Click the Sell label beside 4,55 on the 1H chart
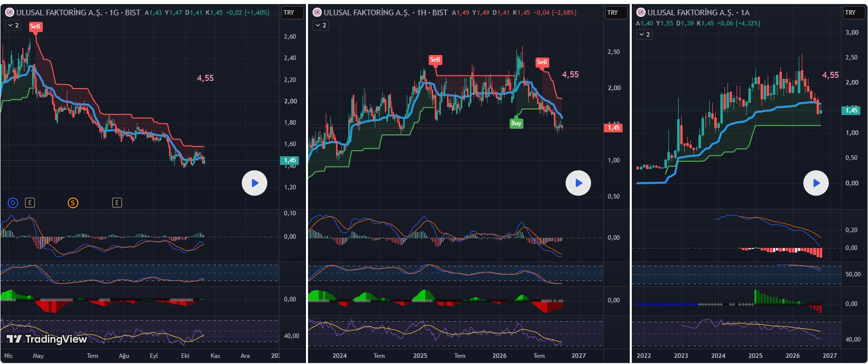Image resolution: width=868 pixels, height=364 pixels. coord(542,62)
